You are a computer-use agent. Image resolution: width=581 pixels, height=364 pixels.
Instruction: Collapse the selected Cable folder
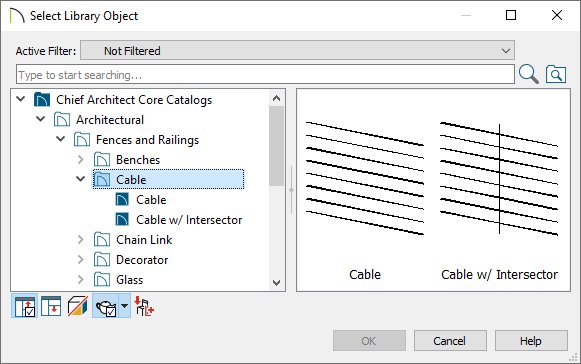(x=80, y=179)
